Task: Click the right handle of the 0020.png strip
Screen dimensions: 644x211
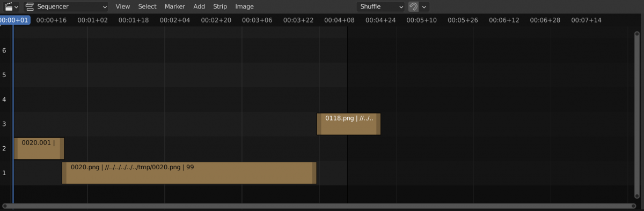Action: 314,173
